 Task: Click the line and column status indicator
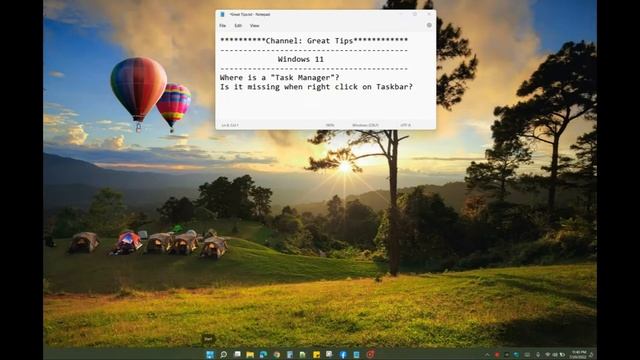tap(230, 125)
